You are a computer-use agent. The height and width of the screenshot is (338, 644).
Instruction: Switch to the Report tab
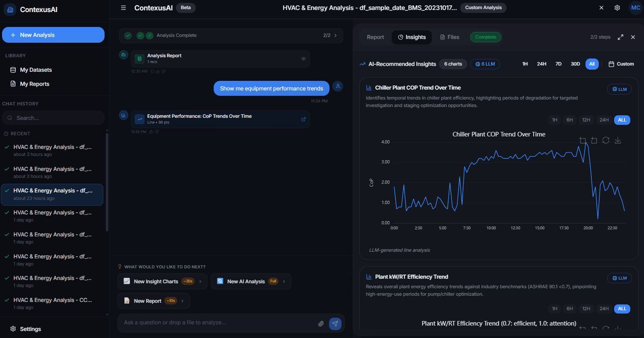[375, 37]
